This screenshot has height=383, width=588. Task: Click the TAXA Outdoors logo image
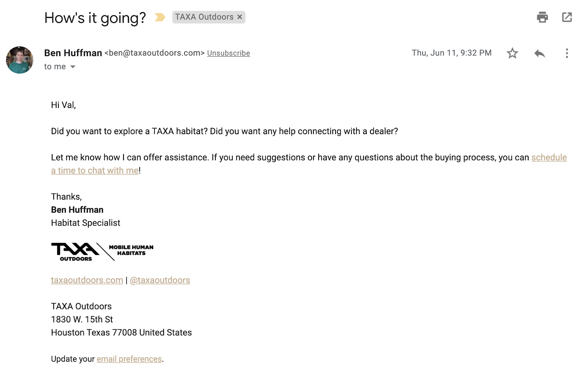[x=102, y=252]
